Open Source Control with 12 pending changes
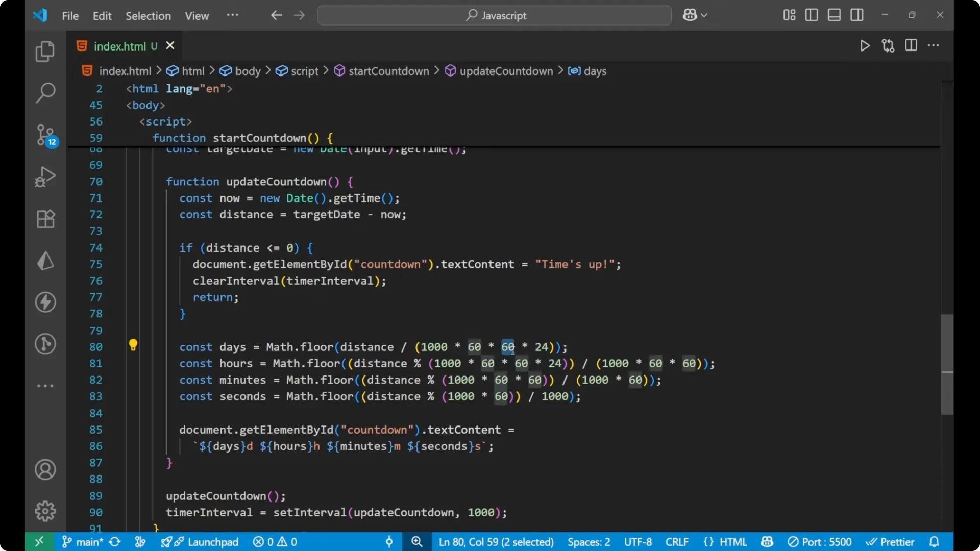980x551 pixels. pyautogui.click(x=45, y=135)
